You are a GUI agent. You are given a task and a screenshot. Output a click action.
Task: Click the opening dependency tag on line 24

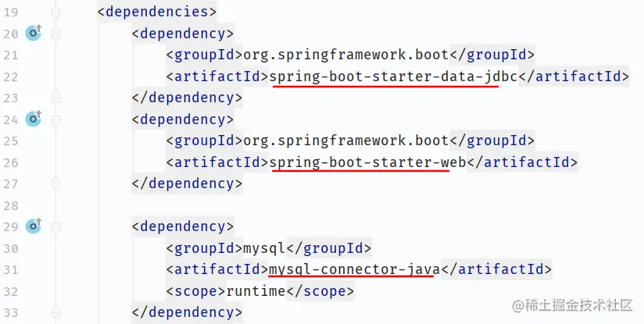[183, 119]
